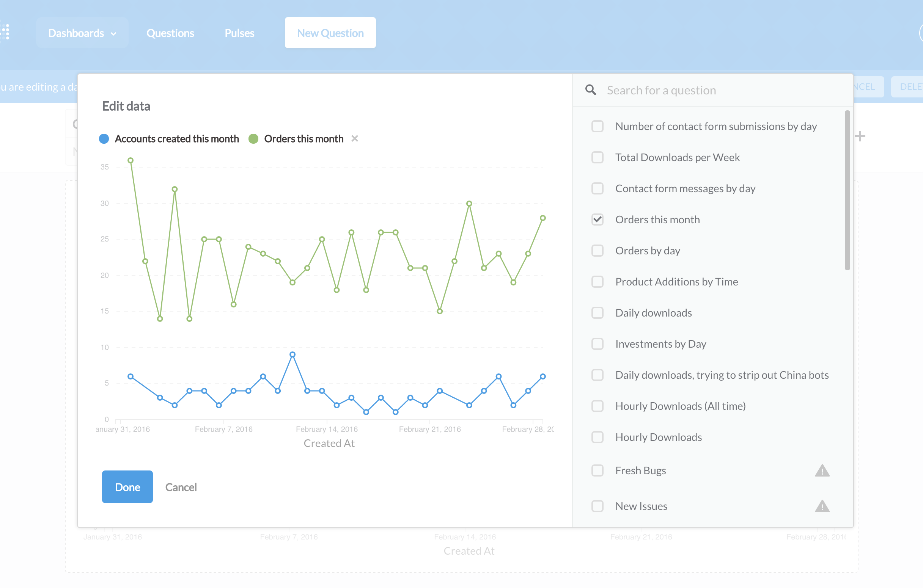Click the search magnifier icon
Viewport: 923px width, 588px height.
point(591,90)
